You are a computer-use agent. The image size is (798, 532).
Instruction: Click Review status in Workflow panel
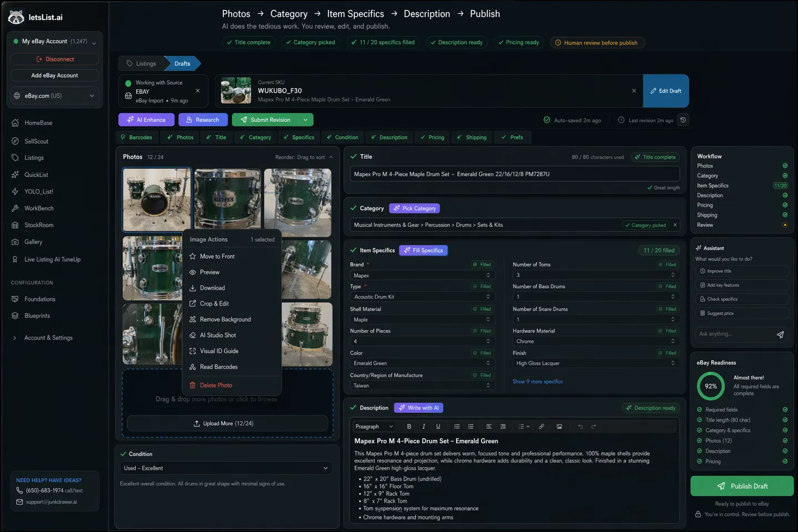coord(785,225)
